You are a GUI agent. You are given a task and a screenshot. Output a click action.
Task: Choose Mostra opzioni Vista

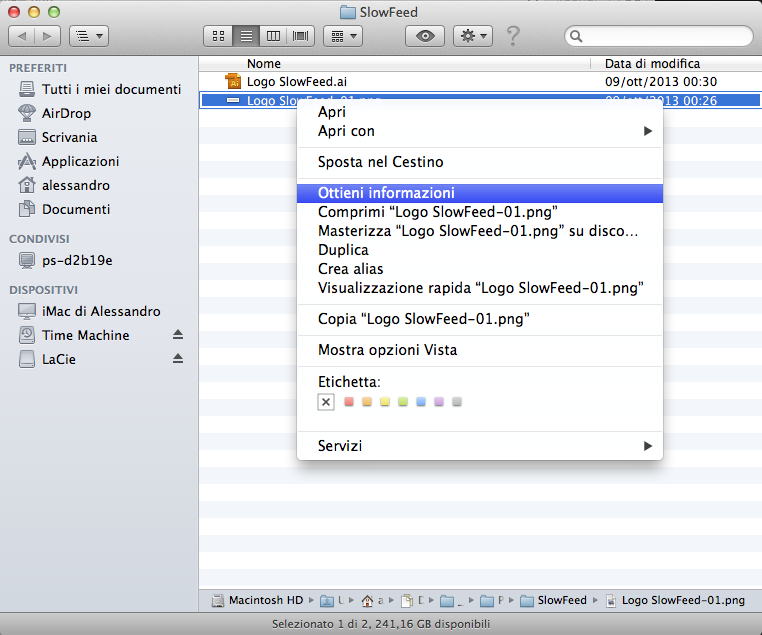(480, 350)
